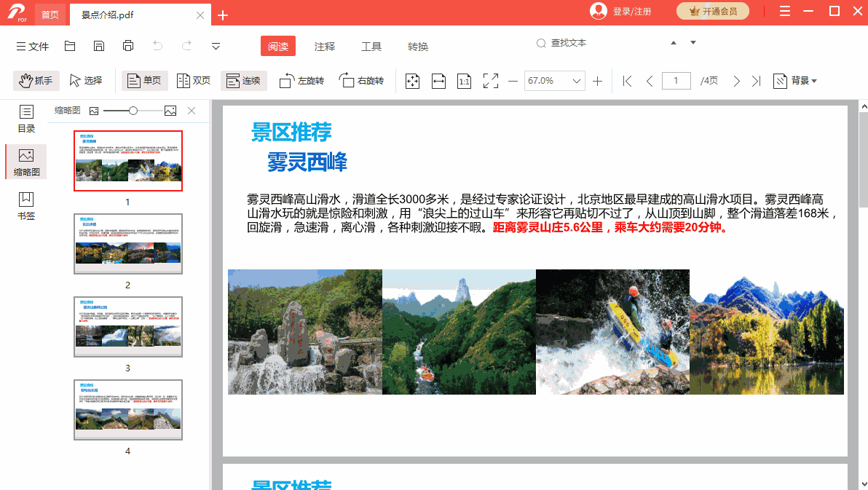Expand the toolbar overflow chevron
Image resolution: width=868 pixels, height=490 pixels.
(x=216, y=46)
